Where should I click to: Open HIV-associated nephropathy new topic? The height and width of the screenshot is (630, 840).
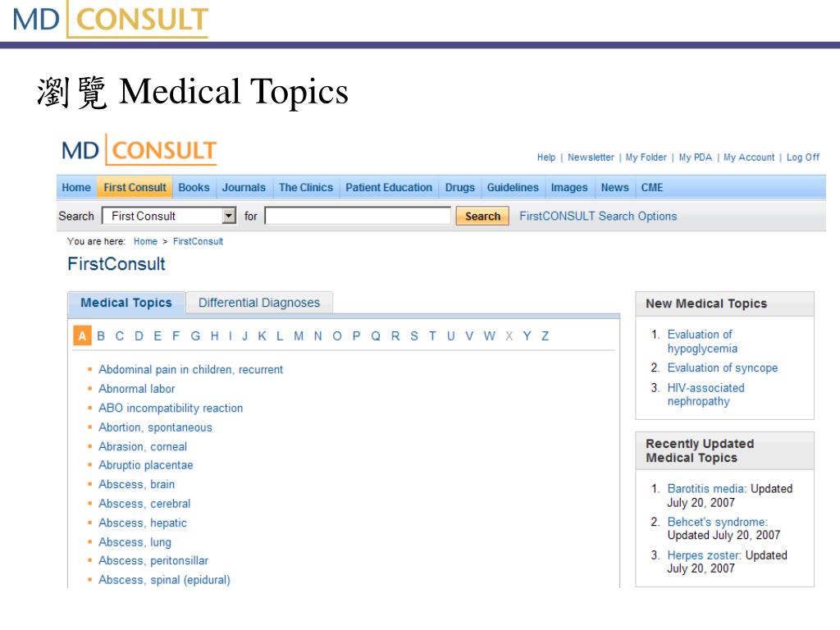tap(705, 395)
